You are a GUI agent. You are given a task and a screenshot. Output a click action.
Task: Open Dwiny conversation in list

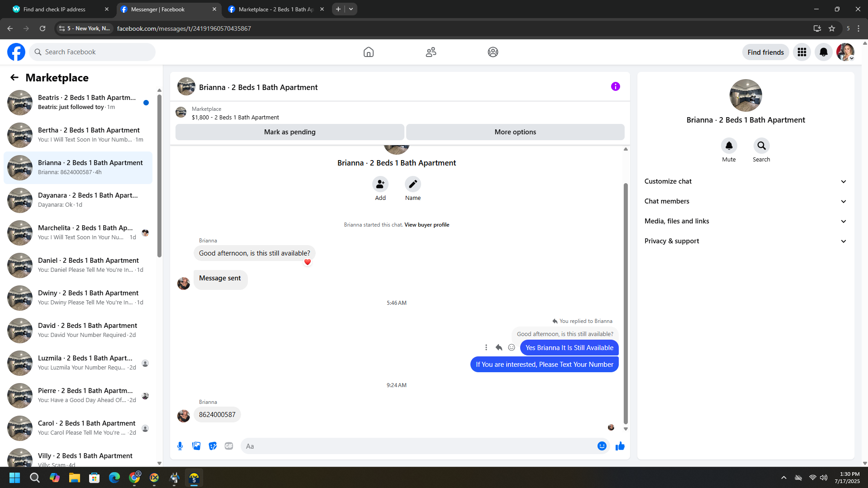click(78, 298)
